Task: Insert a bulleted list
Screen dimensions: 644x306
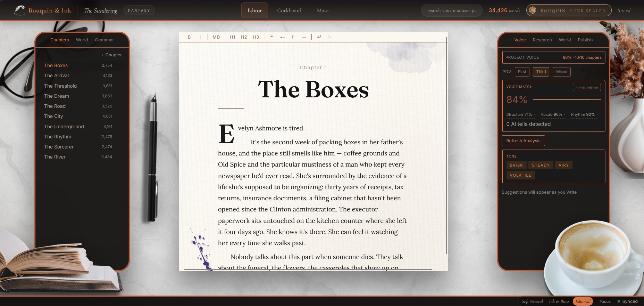Action: 283,37
